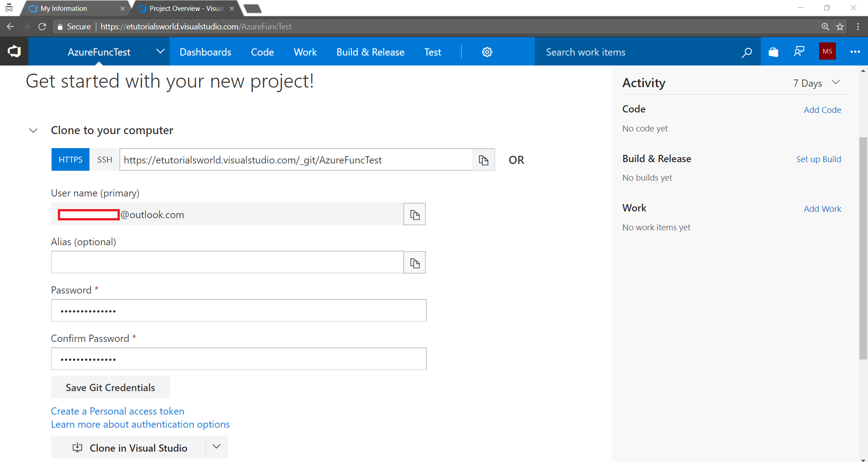Copy the clone URL to clipboard
The image size is (868, 462).
click(x=483, y=160)
